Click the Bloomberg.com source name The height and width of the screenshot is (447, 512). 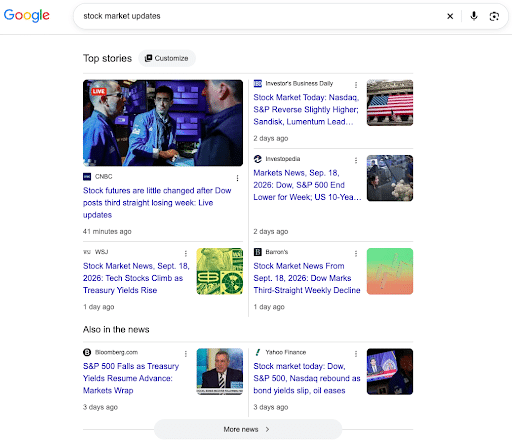116,352
